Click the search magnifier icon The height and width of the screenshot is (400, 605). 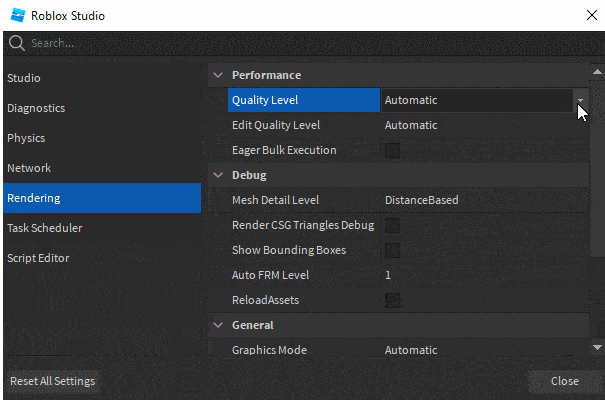[17, 43]
